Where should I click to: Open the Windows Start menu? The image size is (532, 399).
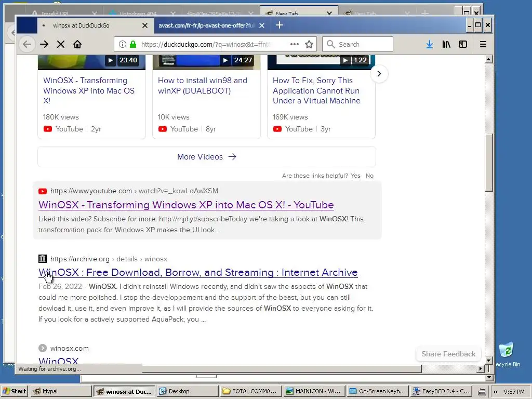[14, 391]
